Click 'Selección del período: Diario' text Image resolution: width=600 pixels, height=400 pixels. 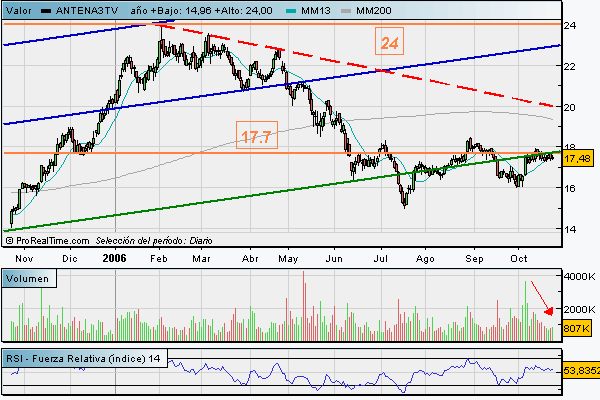[154, 241]
